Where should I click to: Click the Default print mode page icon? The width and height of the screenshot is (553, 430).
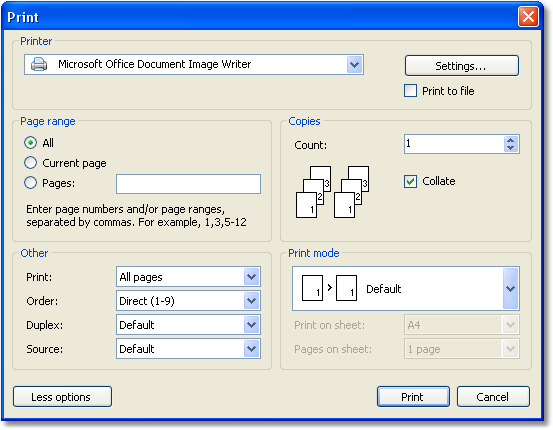click(329, 288)
